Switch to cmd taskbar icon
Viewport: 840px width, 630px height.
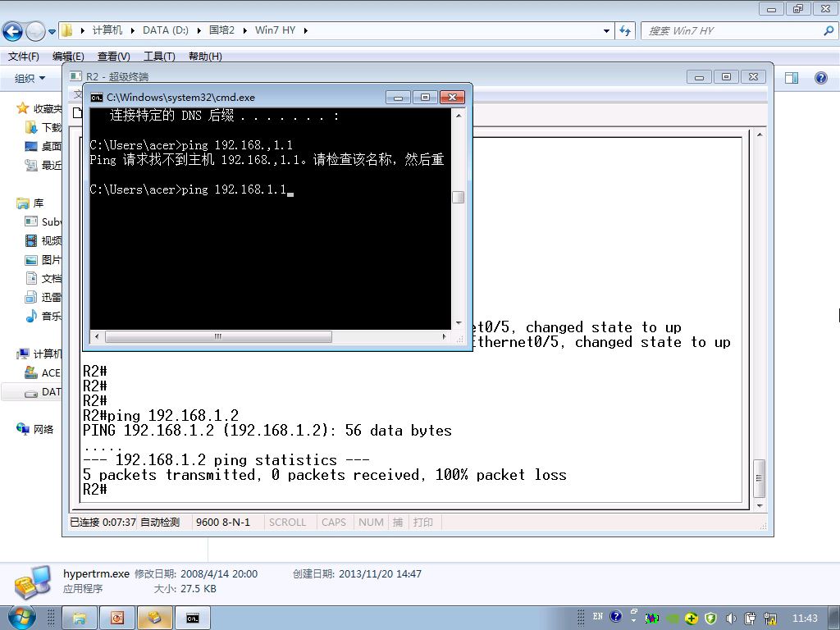(192, 619)
